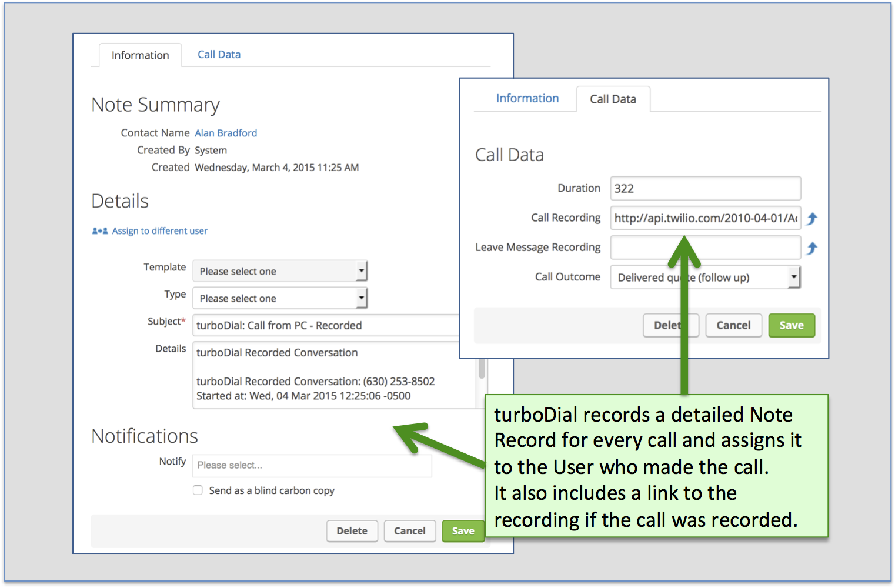
Task: Click the 'Leave Message Recording' label
Action: point(538,248)
